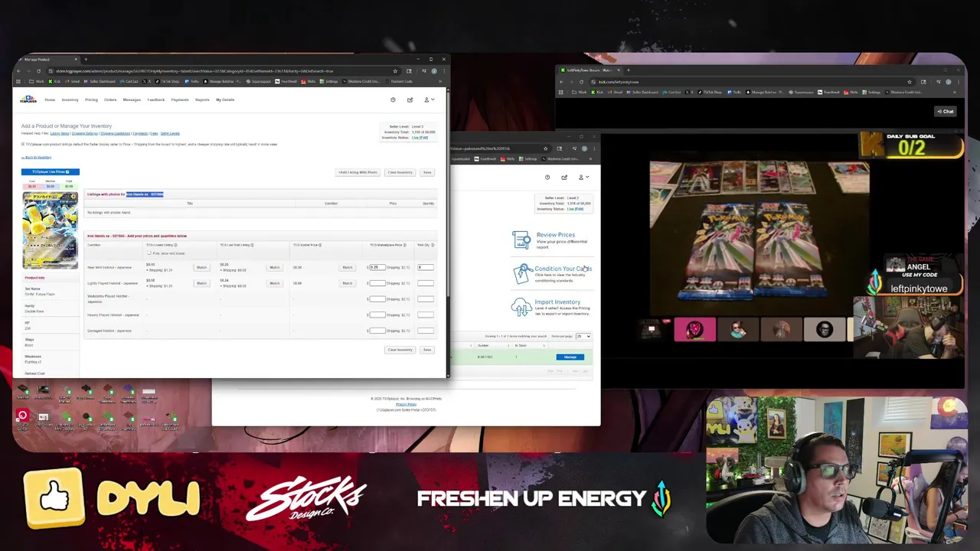Click info icon next to Total Qty
The width and height of the screenshot is (980, 551).
tap(433, 245)
